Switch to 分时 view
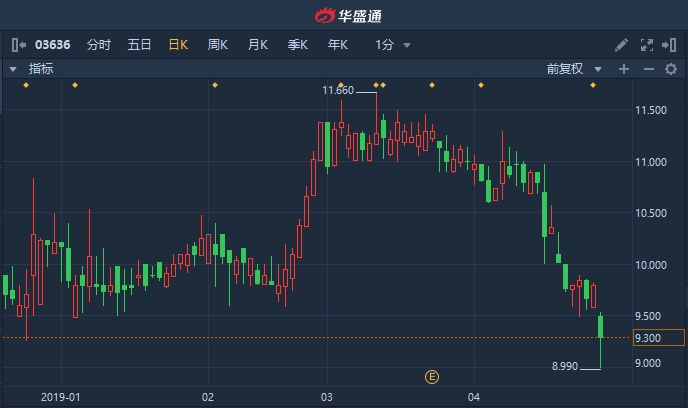Screen dimensions: 688x408 98,45
